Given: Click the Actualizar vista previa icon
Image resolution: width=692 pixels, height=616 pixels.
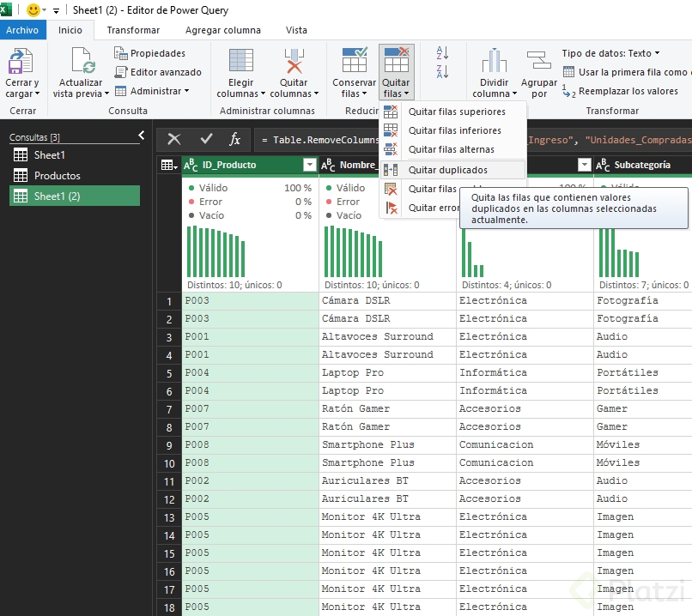Looking at the screenshot, I should pyautogui.click(x=82, y=62).
